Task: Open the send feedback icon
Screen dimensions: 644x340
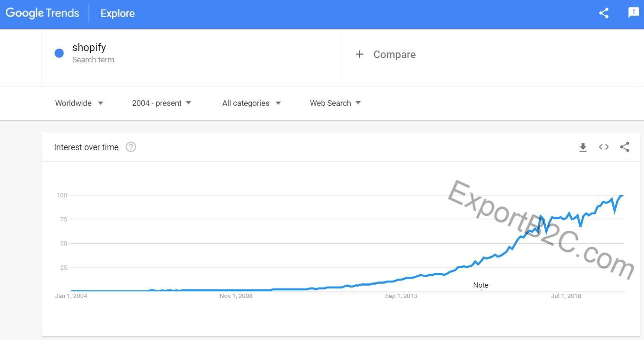Action: [x=633, y=13]
